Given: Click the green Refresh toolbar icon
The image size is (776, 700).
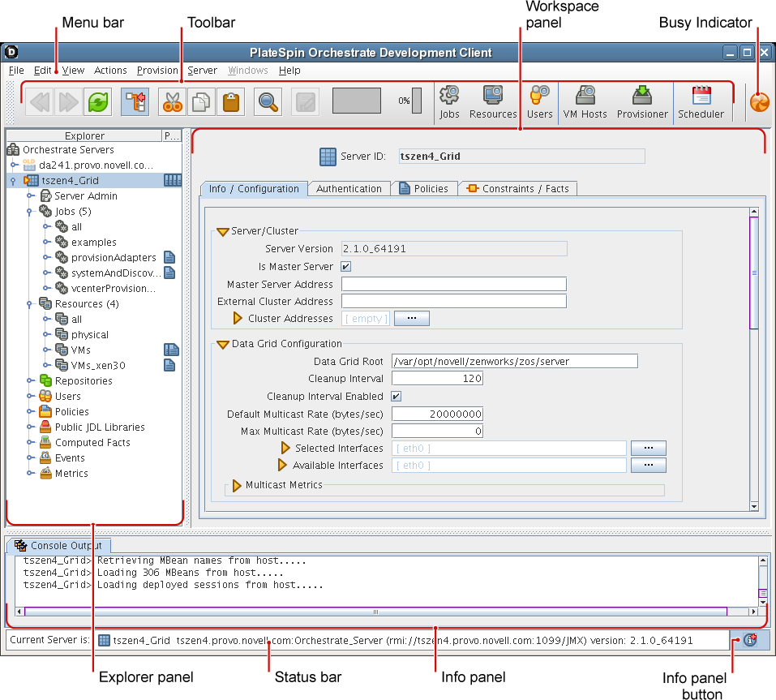Looking at the screenshot, I should tap(98, 102).
